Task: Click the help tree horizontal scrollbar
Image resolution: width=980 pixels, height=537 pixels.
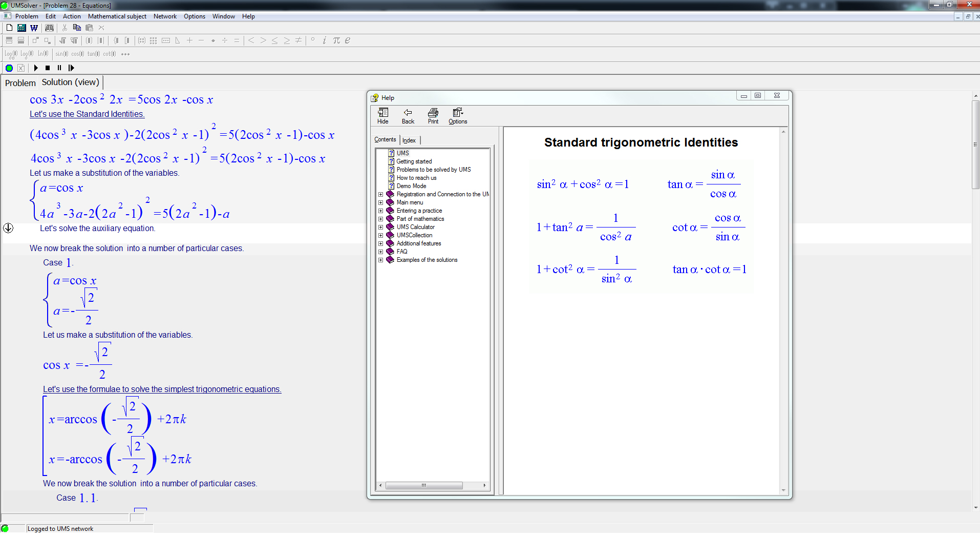Action: pos(424,485)
